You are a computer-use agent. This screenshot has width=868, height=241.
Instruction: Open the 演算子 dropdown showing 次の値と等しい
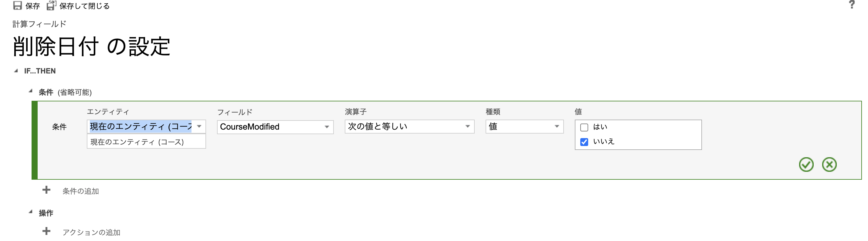(467, 127)
